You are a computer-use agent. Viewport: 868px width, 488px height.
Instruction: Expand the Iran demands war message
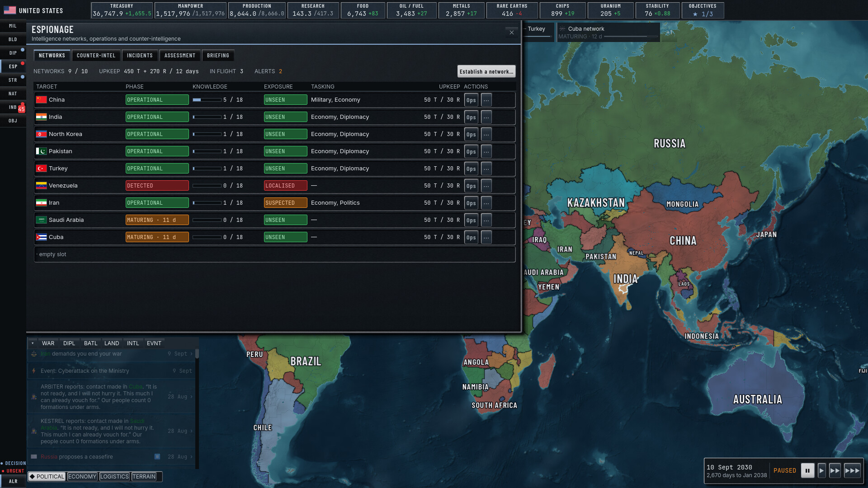point(111,354)
